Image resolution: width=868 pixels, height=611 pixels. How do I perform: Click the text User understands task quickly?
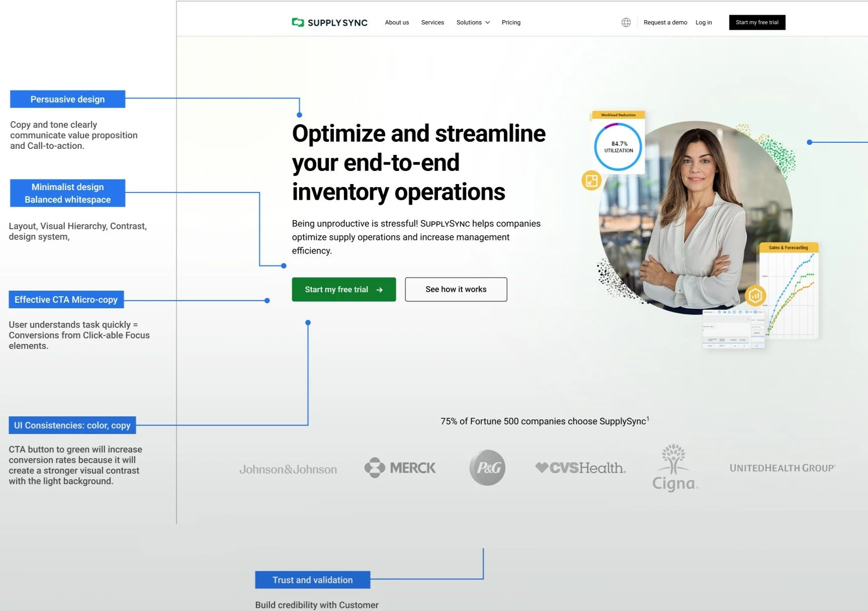click(x=79, y=335)
